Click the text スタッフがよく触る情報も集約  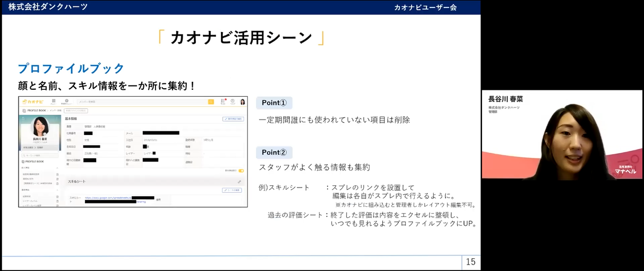314,167
